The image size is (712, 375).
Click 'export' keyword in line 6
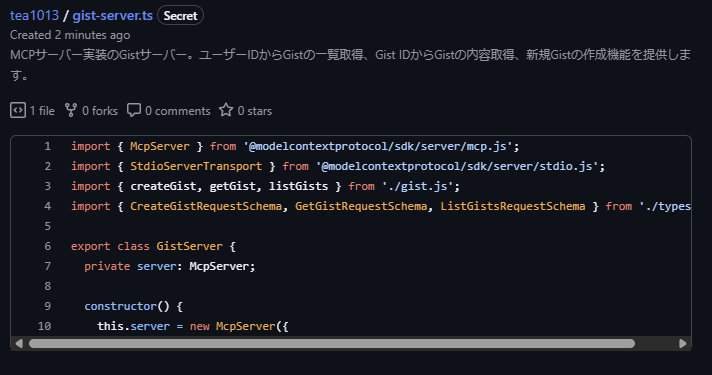tap(90, 246)
